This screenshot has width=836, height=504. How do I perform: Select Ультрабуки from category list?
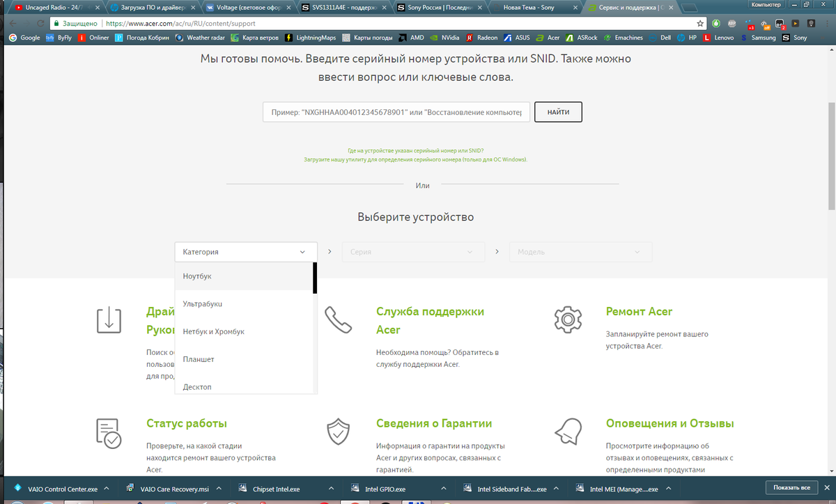(244, 304)
